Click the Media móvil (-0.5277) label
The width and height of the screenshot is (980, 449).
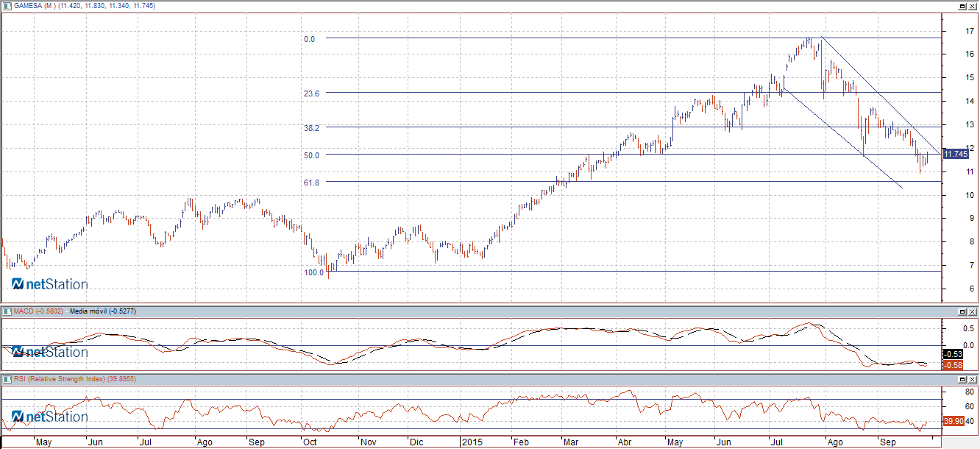point(102,311)
